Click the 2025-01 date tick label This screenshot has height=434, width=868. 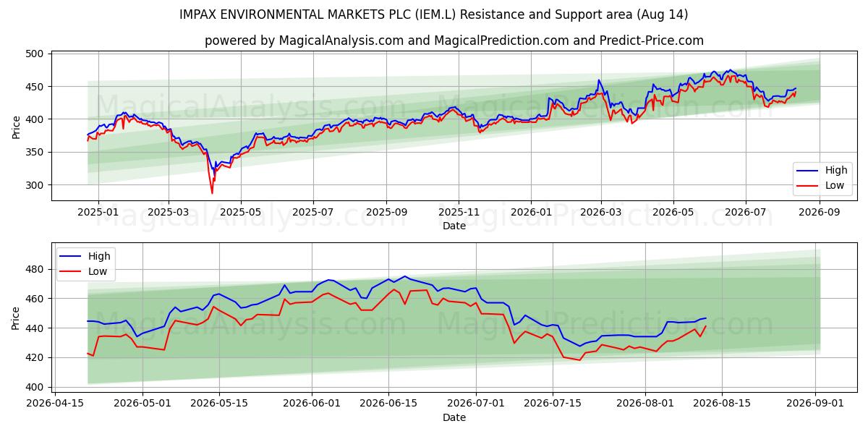97,212
